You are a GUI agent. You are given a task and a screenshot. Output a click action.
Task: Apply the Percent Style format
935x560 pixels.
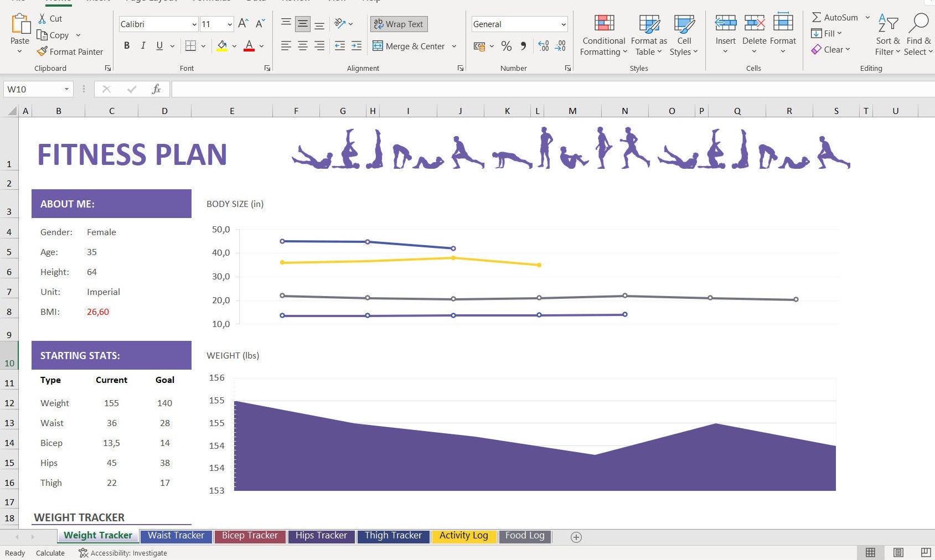[x=506, y=46]
